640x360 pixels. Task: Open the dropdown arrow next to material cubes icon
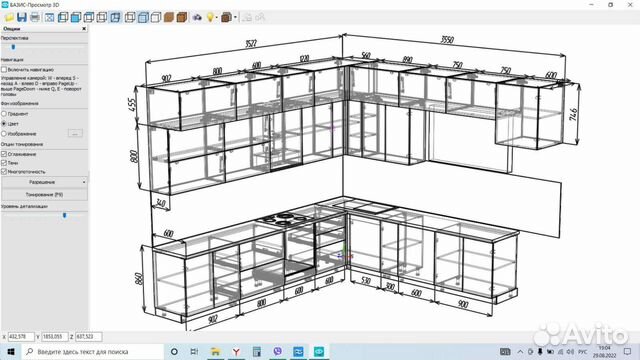pos(235,18)
